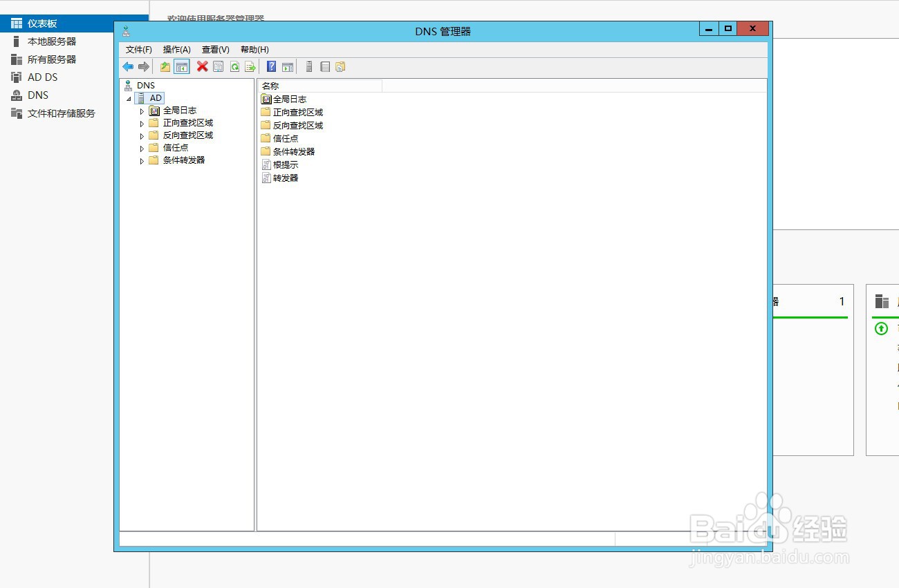The height and width of the screenshot is (588, 899).
Task: Open the 文件(F) menu
Action: click(x=138, y=50)
